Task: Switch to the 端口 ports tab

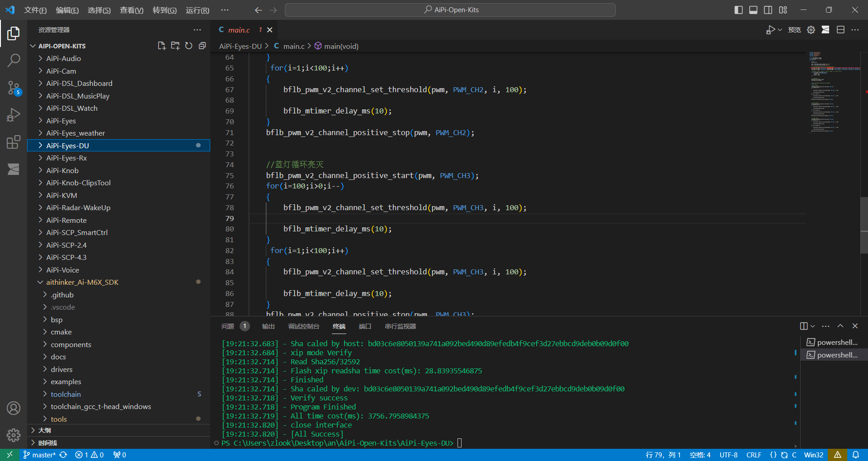Action: (x=365, y=326)
